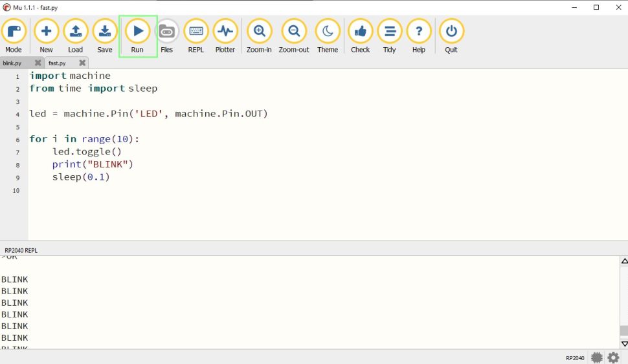Zoom out of the editor text
The height and width of the screenshot is (364, 628).
(294, 36)
